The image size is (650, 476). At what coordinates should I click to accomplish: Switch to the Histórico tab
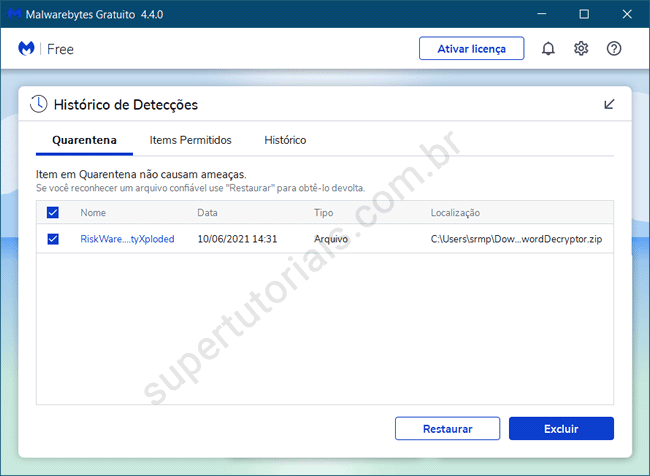click(x=285, y=140)
